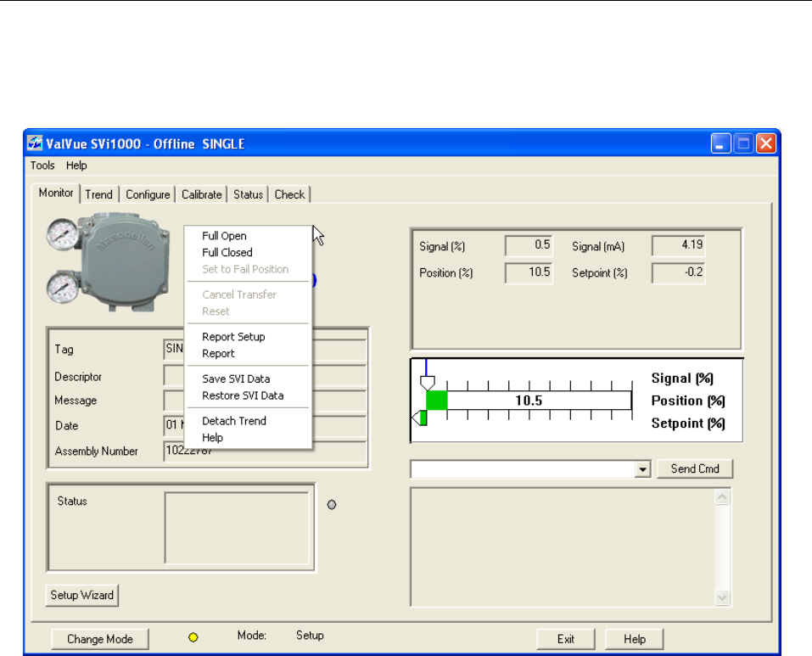Screen dimensions: 812x656
Task: Click the Assembly Number input field
Action: tap(265, 451)
